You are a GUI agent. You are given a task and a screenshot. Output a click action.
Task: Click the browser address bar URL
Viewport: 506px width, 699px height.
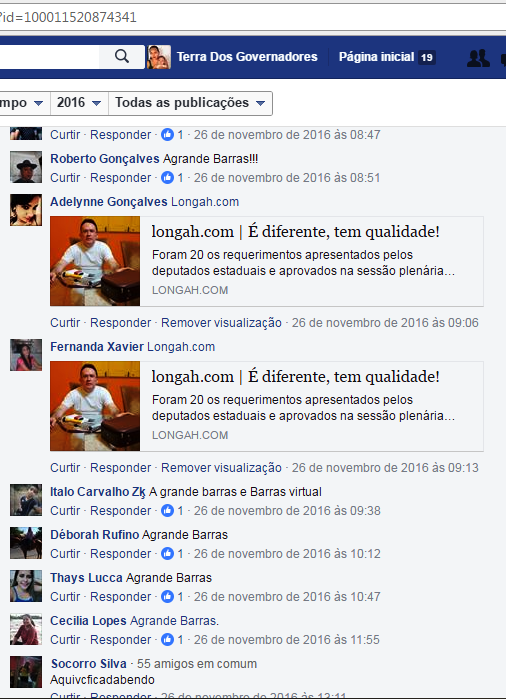[68, 17]
